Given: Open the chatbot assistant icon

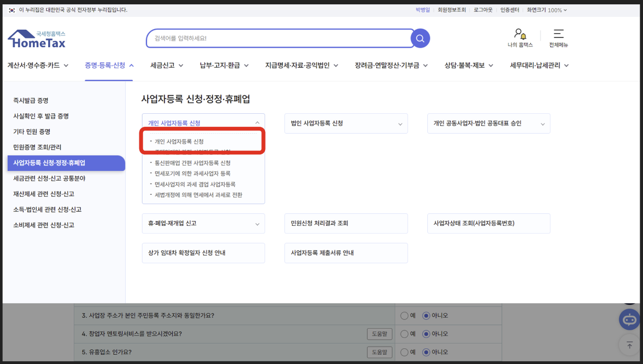Looking at the screenshot, I should (629, 320).
